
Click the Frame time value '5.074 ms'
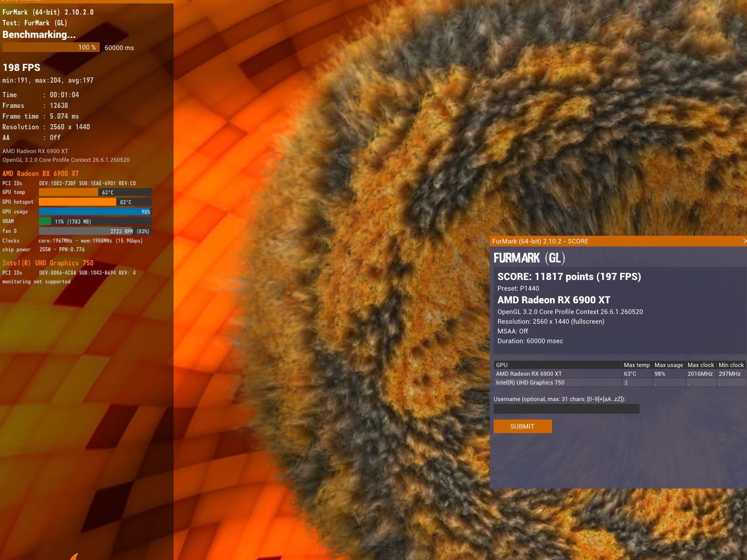[64, 116]
